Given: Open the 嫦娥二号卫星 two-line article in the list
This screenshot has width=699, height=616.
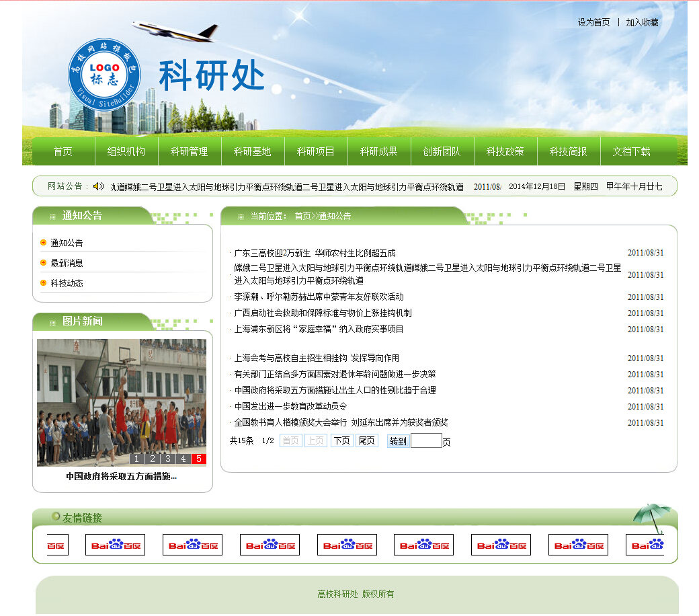Looking at the screenshot, I should (427, 274).
